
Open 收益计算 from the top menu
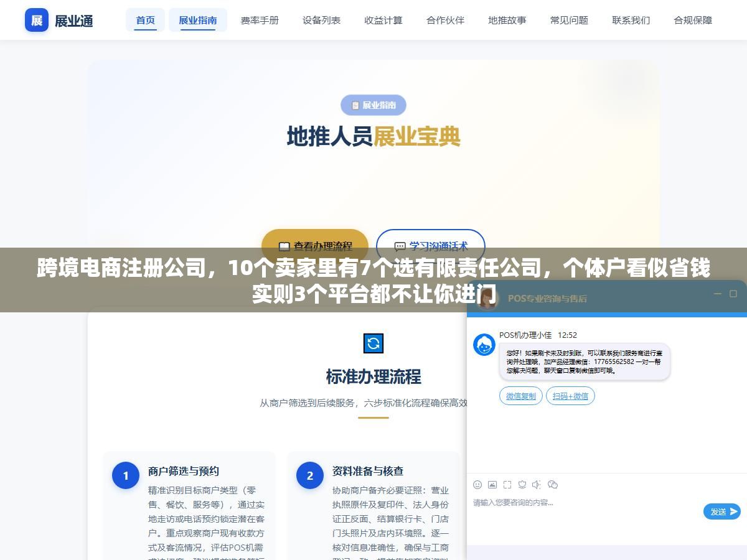click(383, 20)
